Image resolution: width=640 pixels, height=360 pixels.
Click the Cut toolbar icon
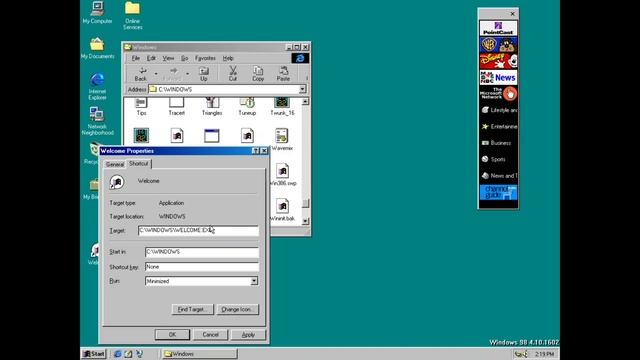pyautogui.click(x=233, y=74)
